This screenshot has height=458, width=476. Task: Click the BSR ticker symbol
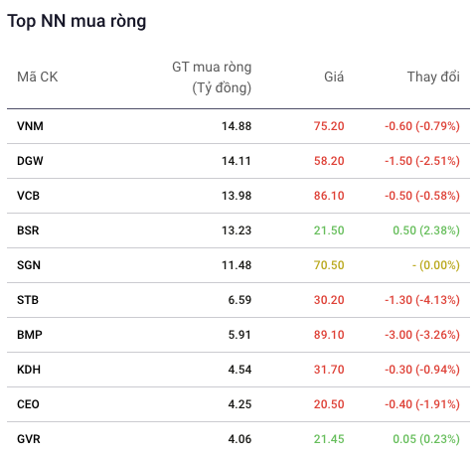coord(28,230)
